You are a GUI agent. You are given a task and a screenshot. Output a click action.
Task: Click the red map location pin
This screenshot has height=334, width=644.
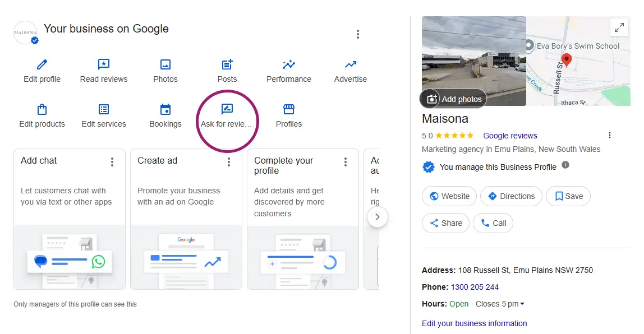coord(567,60)
